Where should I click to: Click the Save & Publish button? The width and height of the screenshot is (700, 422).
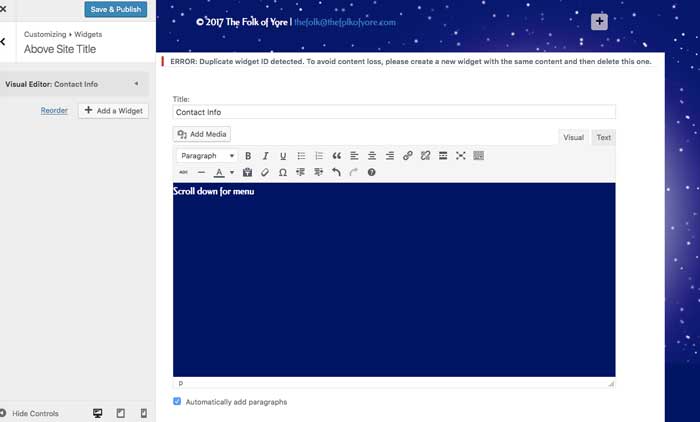[115, 10]
